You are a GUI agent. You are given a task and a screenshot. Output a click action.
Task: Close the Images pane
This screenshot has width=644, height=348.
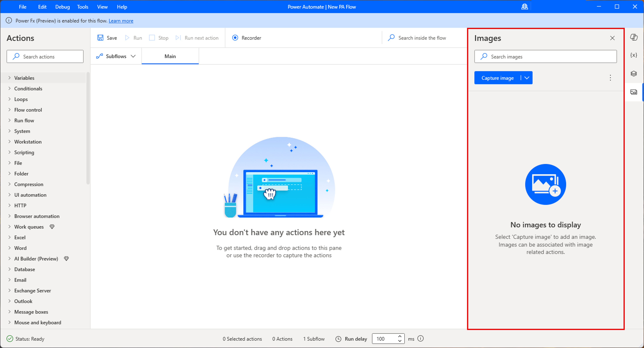[612, 38]
